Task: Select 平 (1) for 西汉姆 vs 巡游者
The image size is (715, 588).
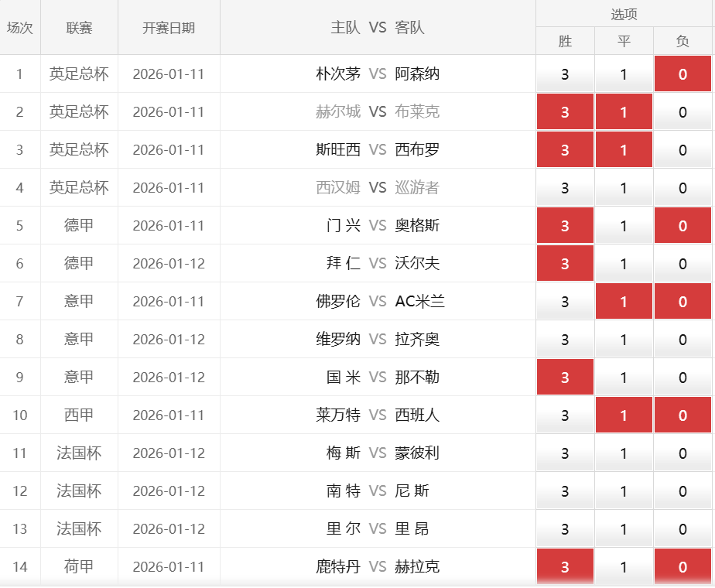Action: click(x=624, y=187)
